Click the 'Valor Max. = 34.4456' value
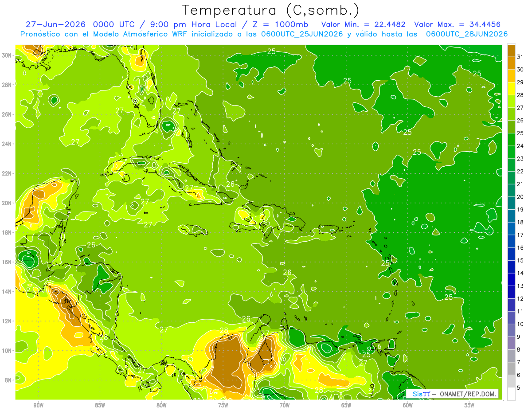Viewport: 532px width, 411px height. [x=458, y=24]
